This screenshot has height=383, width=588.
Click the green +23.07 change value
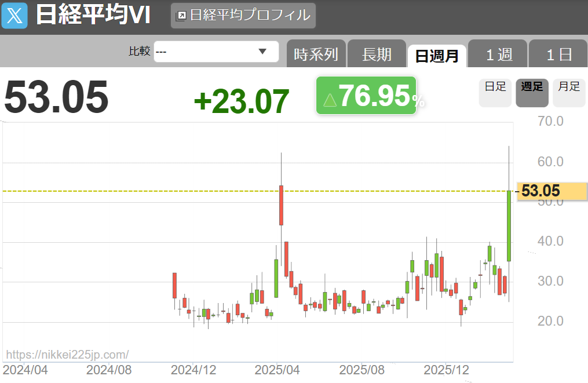pos(241,101)
